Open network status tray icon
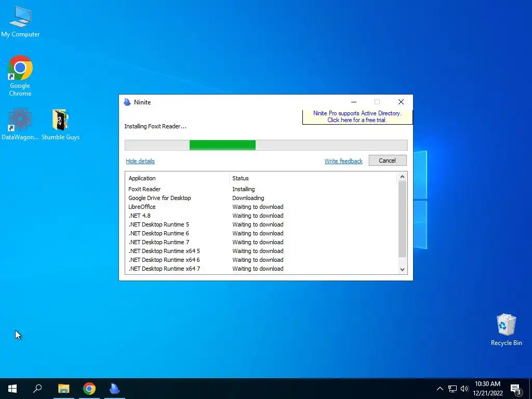 point(453,389)
